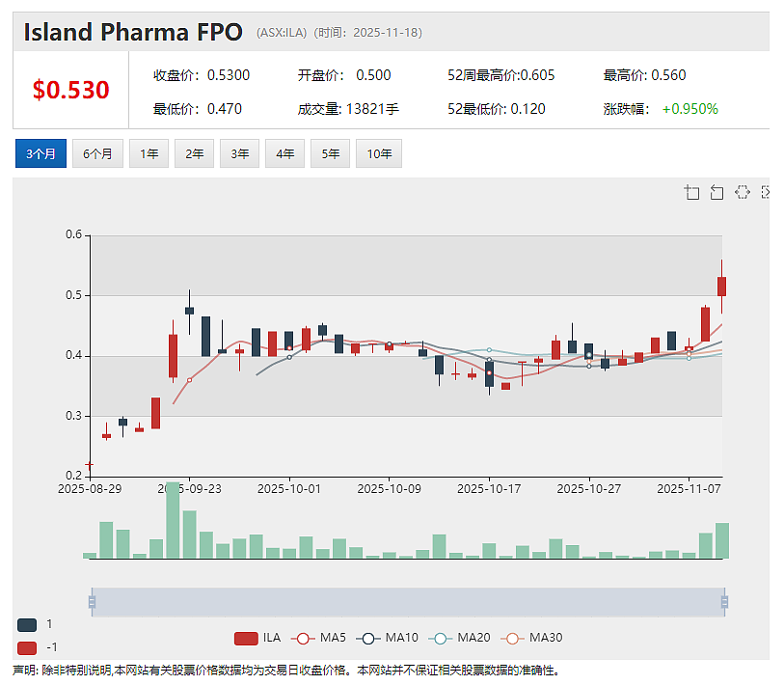Click the ASX:ILA ticker date text

coord(339,33)
